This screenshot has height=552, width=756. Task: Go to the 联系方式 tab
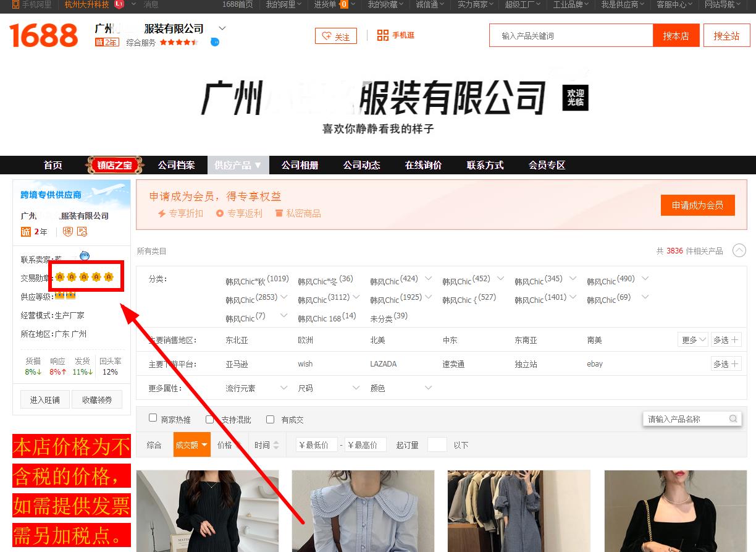(x=485, y=165)
